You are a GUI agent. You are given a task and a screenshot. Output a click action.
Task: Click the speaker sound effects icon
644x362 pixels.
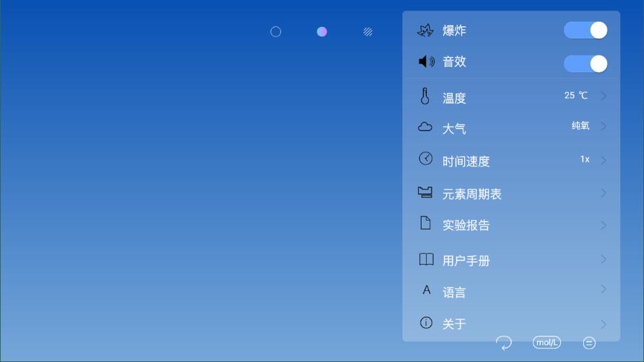tap(426, 62)
